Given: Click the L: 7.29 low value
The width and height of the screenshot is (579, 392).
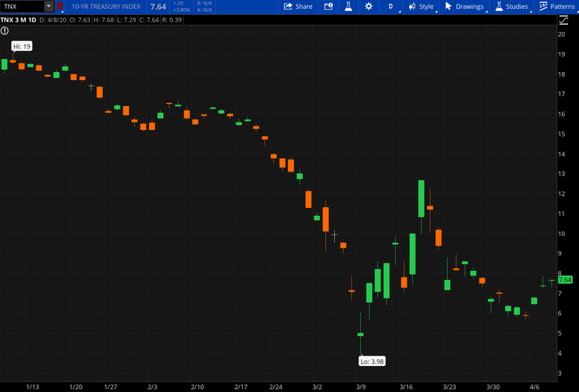Looking at the screenshot, I should (126, 20).
